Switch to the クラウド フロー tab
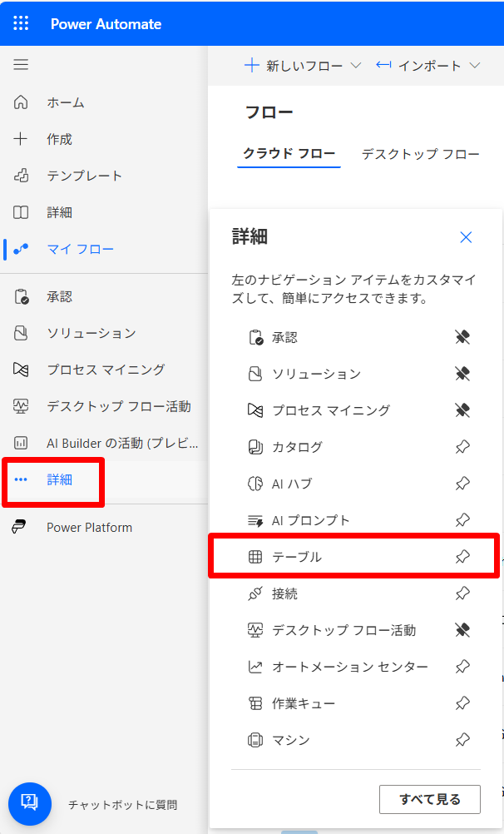504x834 pixels. 289,154
